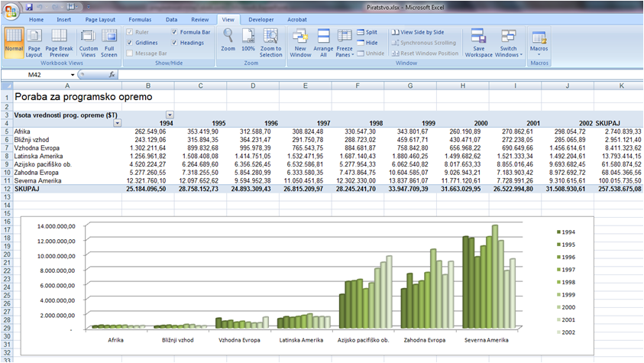Open pivot column filter dropdown in row 3
The height and width of the screenshot is (363, 644).
click(170, 115)
